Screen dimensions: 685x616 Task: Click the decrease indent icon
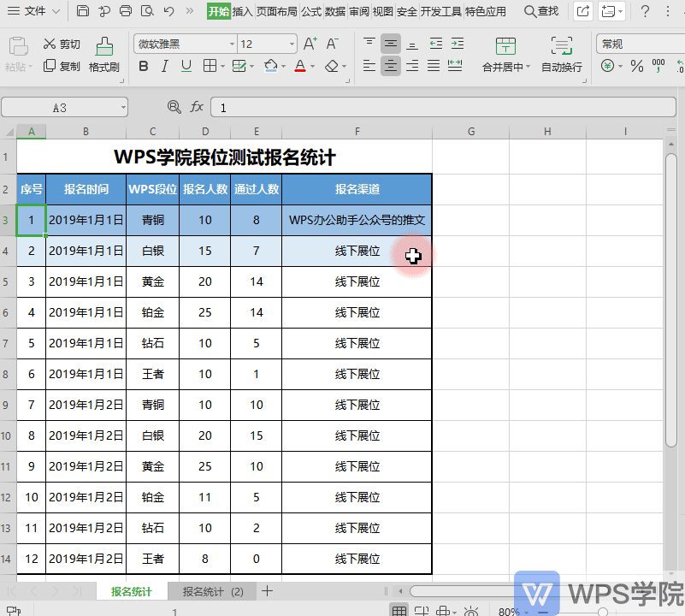[x=436, y=44]
